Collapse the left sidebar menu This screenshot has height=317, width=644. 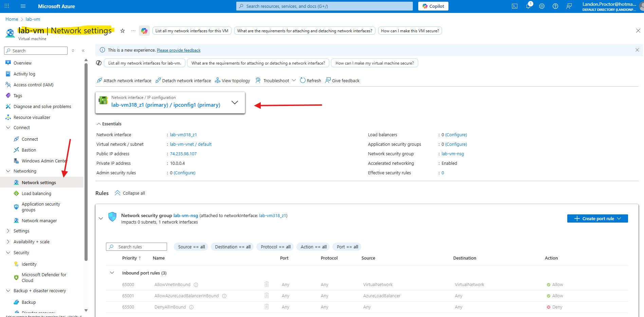(83, 51)
